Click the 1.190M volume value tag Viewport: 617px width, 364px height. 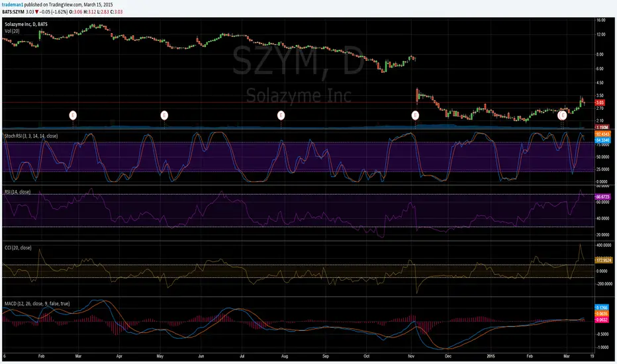(602, 128)
